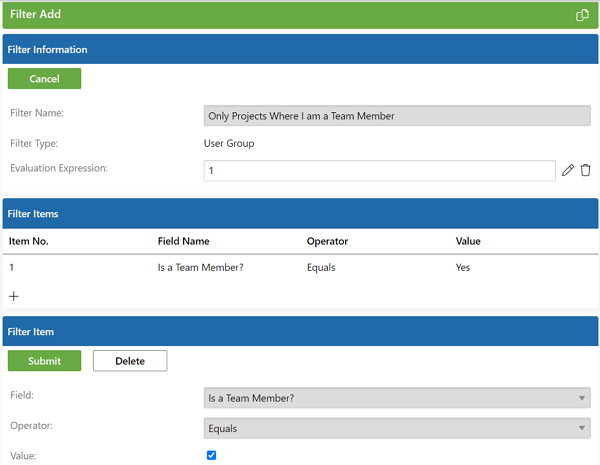
Task: Click item number '1' in Filter Items row
Action: [11, 268]
